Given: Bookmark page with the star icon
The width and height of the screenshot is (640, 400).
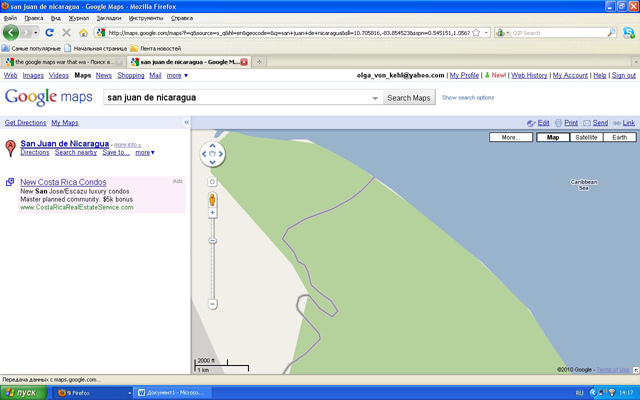Looking at the screenshot, I should 476,33.
